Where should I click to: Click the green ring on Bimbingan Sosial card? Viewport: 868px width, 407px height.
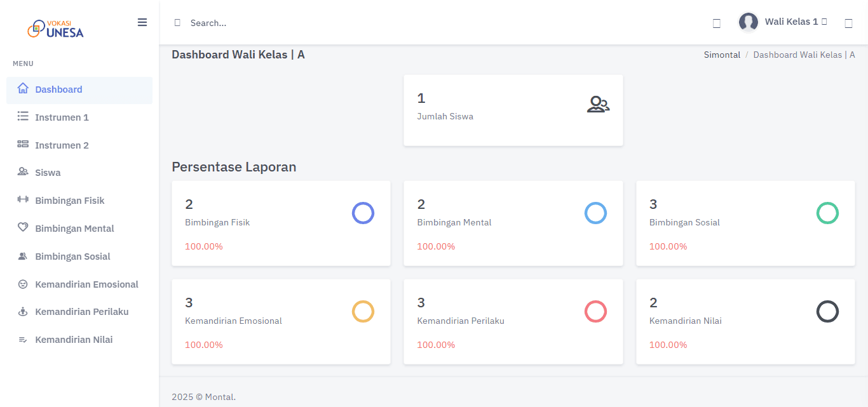pyautogui.click(x=827, y=213)
